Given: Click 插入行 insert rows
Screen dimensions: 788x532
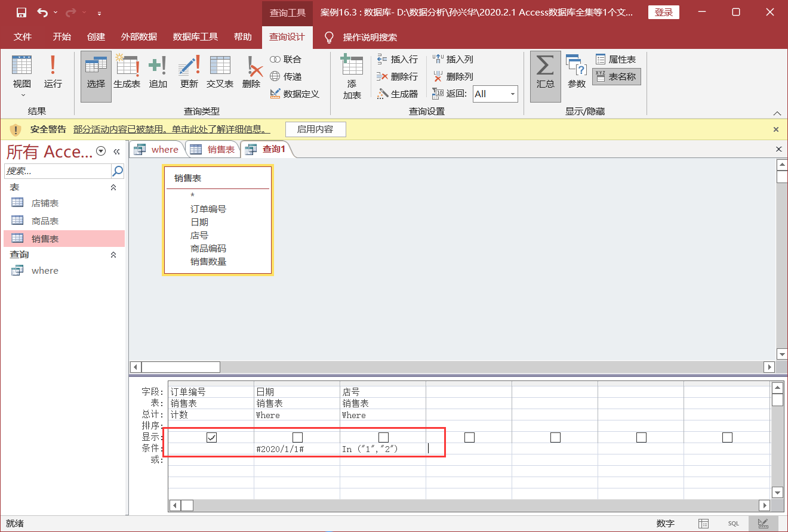Looking at the screenshot, I should pyautogui.click(x=398, y=59).
